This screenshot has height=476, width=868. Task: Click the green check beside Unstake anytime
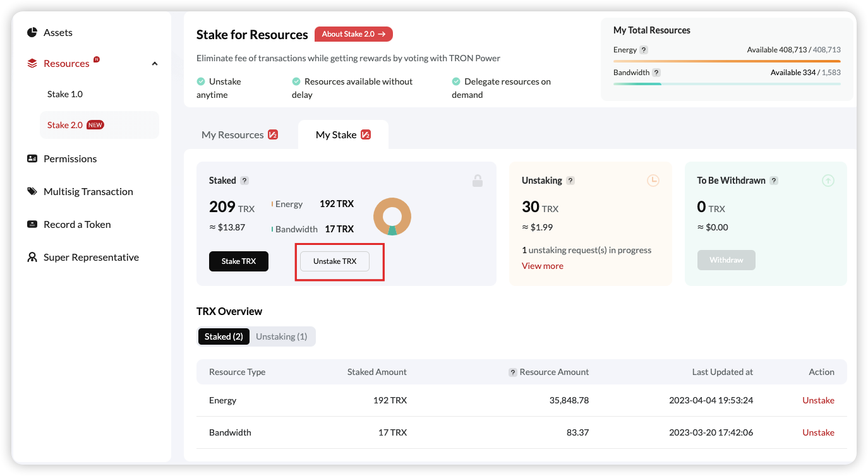(x=201, y=81)
